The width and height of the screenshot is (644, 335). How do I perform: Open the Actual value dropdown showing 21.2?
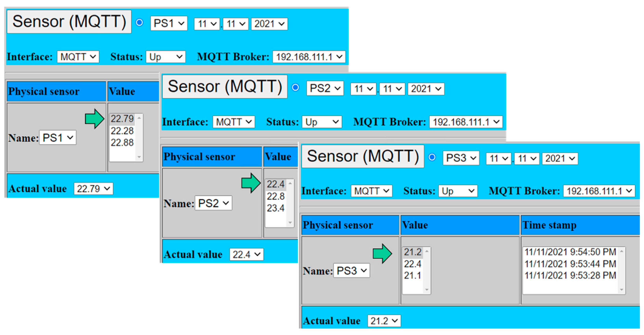[x=384, y=320]
